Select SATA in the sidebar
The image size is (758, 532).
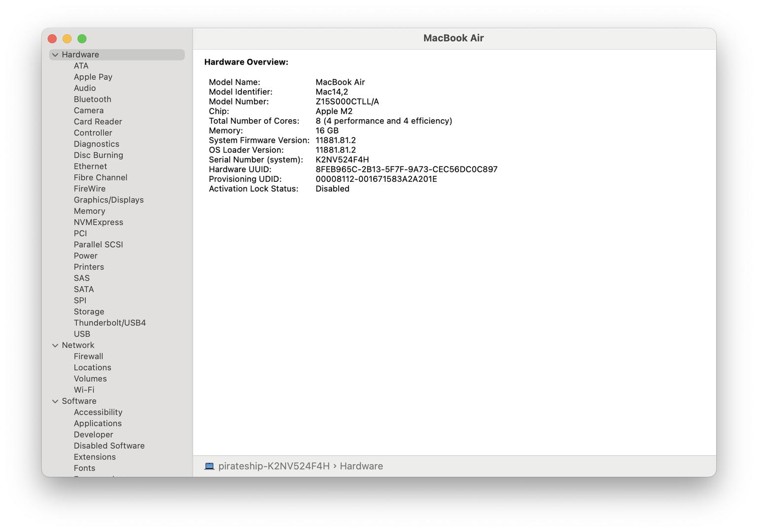pos(84,289)
